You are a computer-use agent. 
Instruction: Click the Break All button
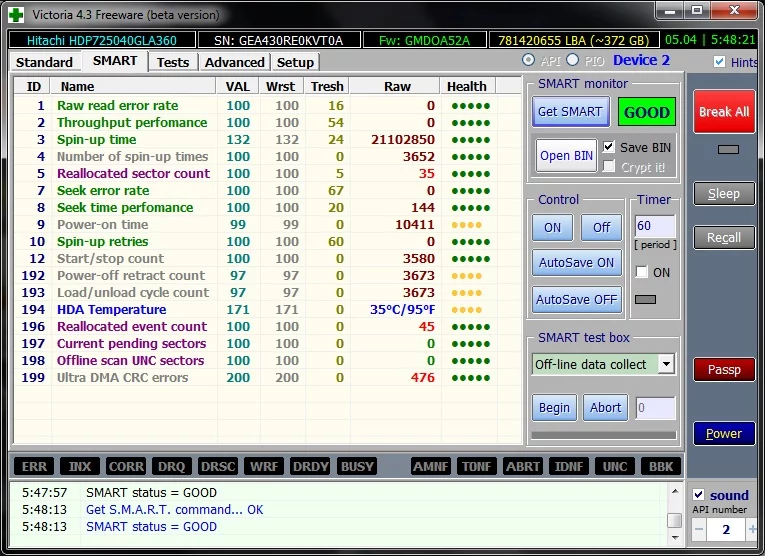click(x=724, y=112)
